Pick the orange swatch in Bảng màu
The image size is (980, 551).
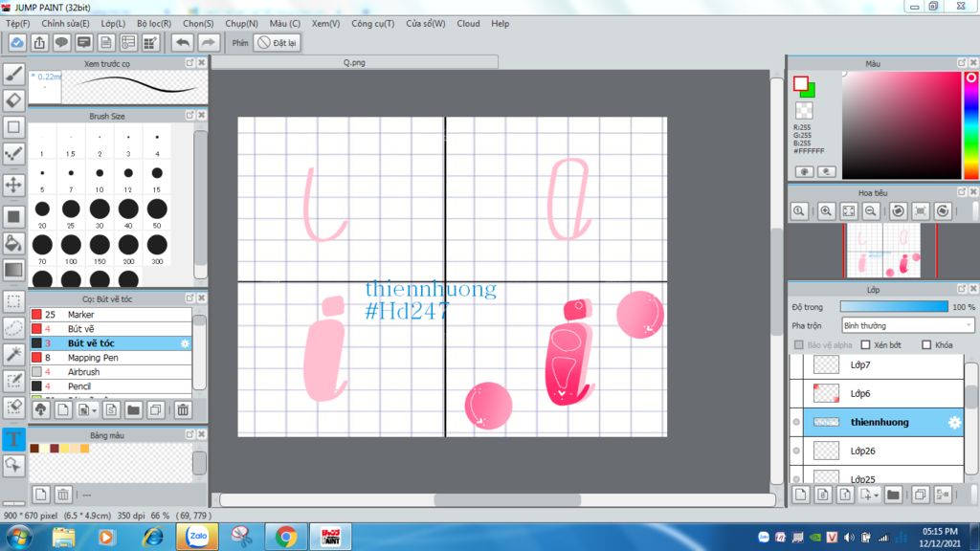click(x=84, y=448)
